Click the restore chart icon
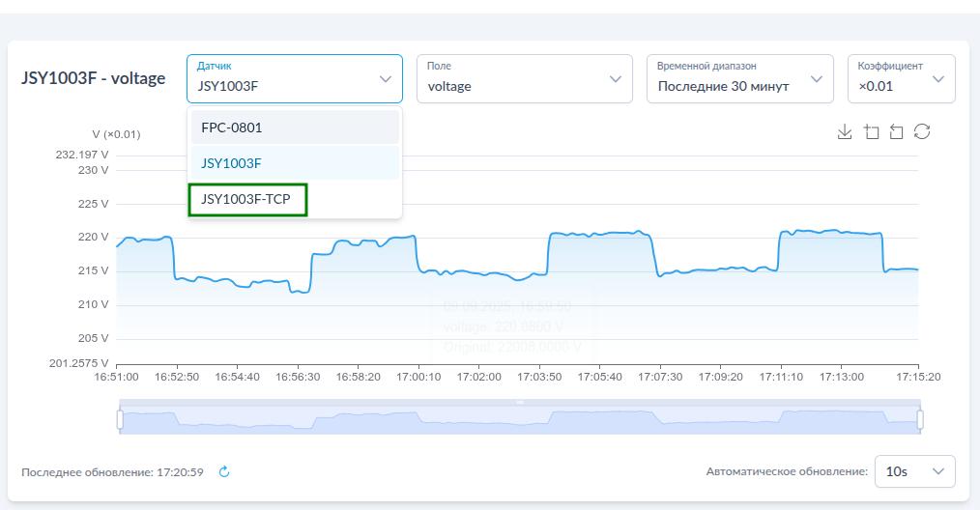The image size is (980, 510). click(x=922, y=132)
